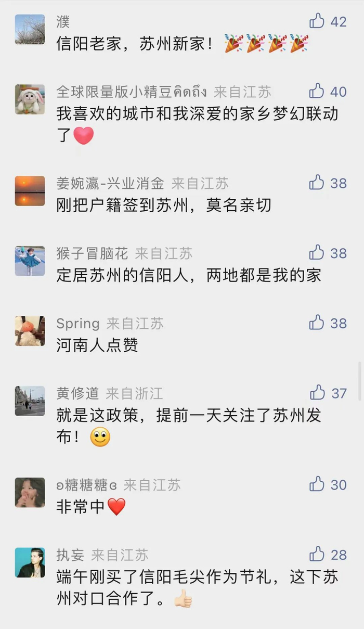Like 糖糖糖's comment

pos(317,484)
